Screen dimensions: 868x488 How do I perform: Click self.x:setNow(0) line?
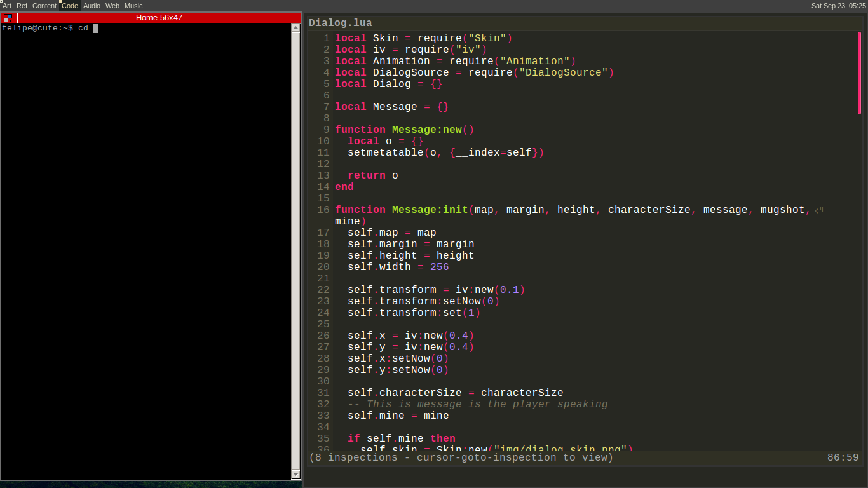click(398, 358)
